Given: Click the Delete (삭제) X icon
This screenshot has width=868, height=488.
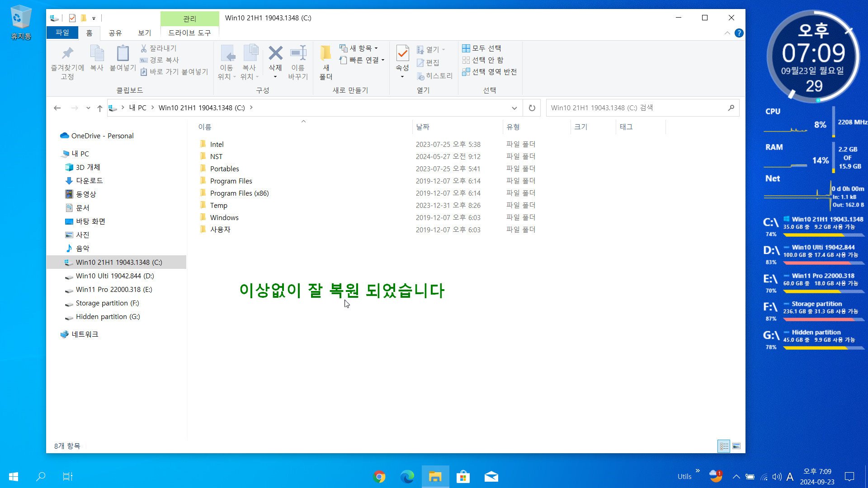Looking at the screenshot, I should [x=275, y=53].
